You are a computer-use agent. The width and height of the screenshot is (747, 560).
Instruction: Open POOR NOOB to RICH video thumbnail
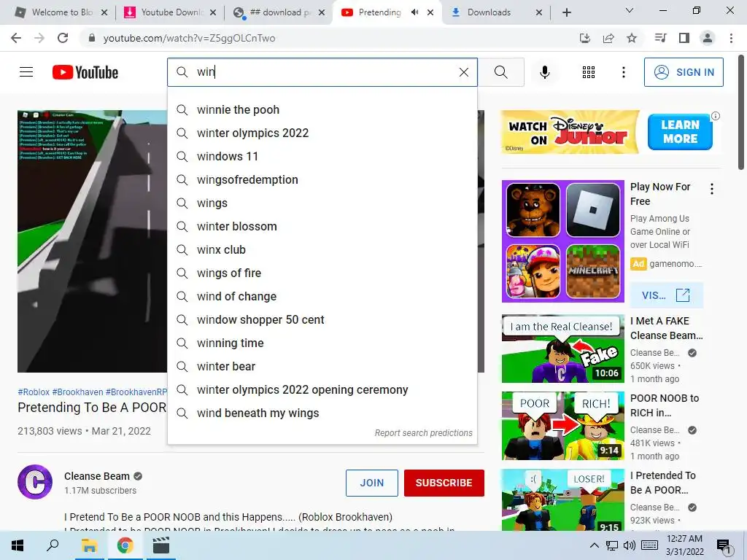pyautogui.click(x=562, y=426)
